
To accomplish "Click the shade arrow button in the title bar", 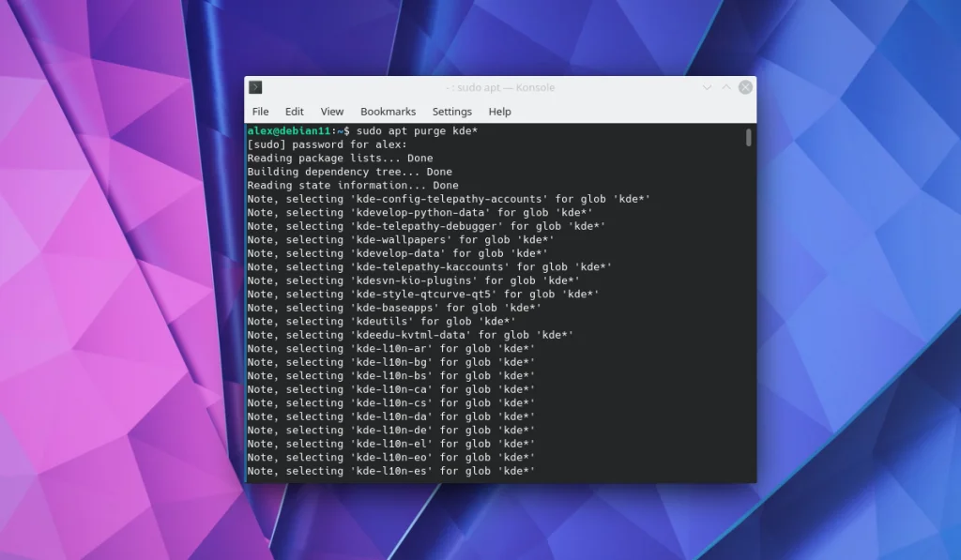I will pyautogui.click(x=725, y=86).
